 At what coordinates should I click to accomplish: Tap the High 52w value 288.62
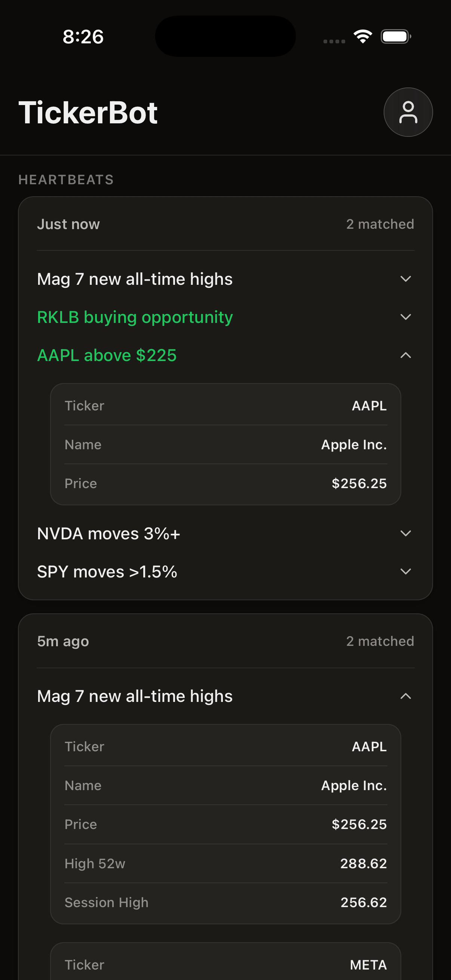point(363,864)
